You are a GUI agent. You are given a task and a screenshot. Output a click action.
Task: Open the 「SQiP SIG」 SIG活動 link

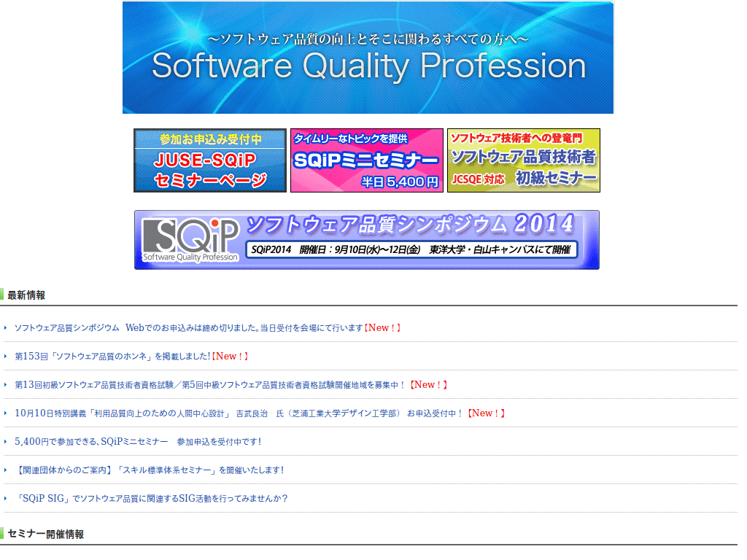(x=151, y=499)
